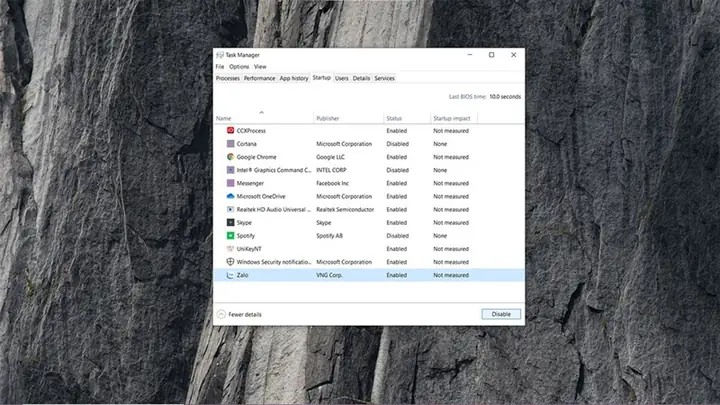Select the Cortana startup entry row

pyautogui.click(x=369, y=144)
